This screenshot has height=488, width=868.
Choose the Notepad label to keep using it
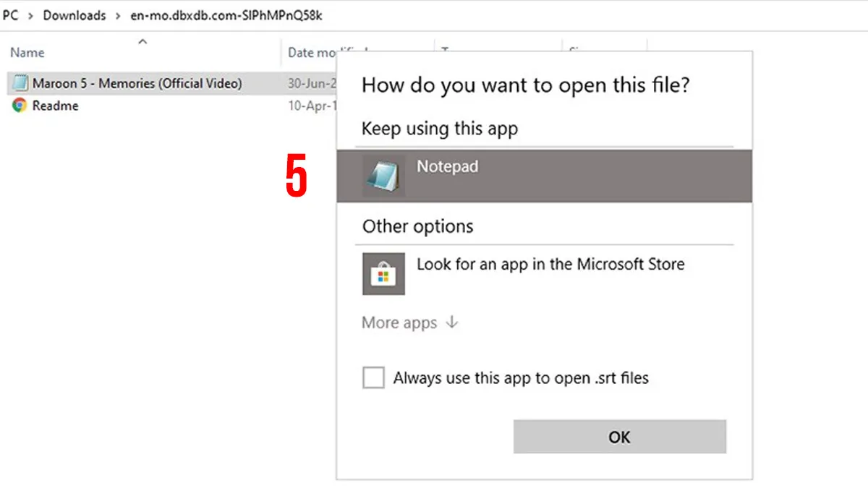click(447, 166)
